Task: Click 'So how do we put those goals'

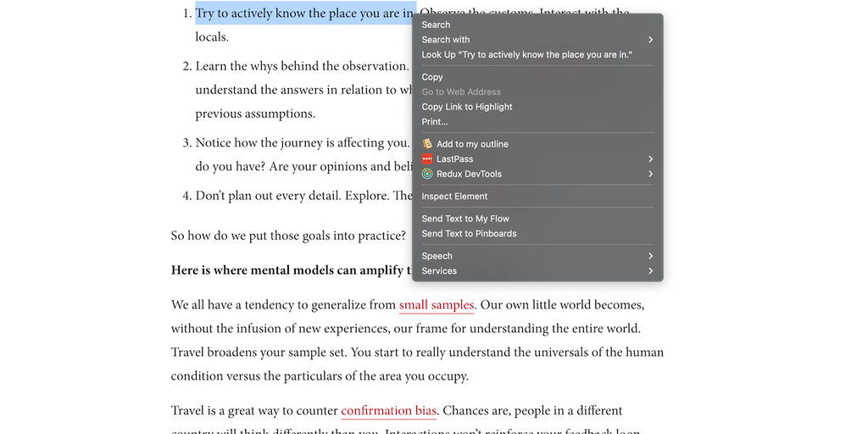Action: [x=288, y=236]
